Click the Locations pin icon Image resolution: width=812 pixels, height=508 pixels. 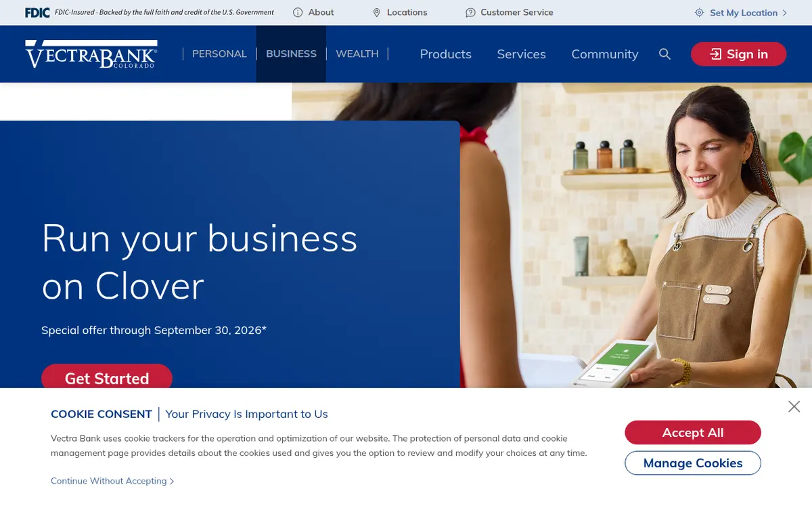tap(377, 12)
